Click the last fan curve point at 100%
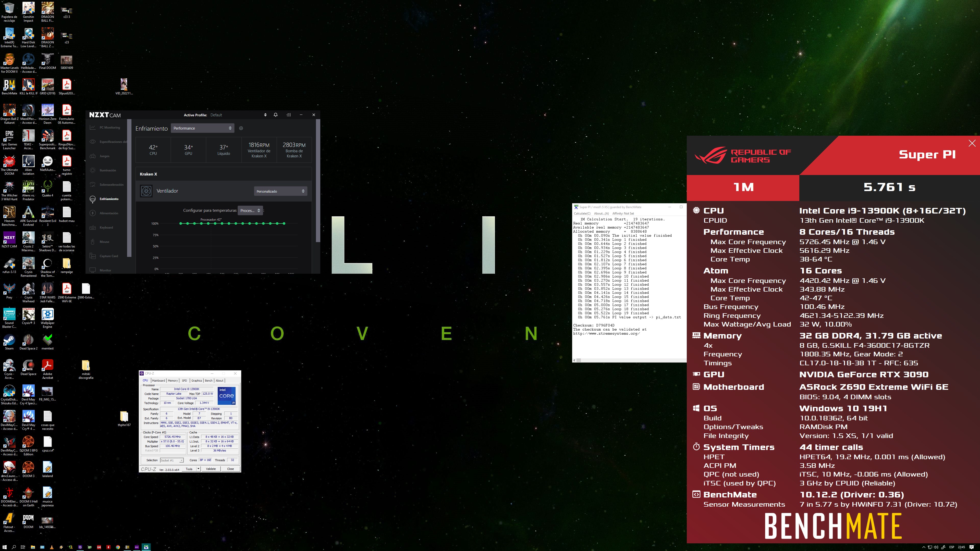This screenshot has width=980, height=551. click(x=284, y=224)
